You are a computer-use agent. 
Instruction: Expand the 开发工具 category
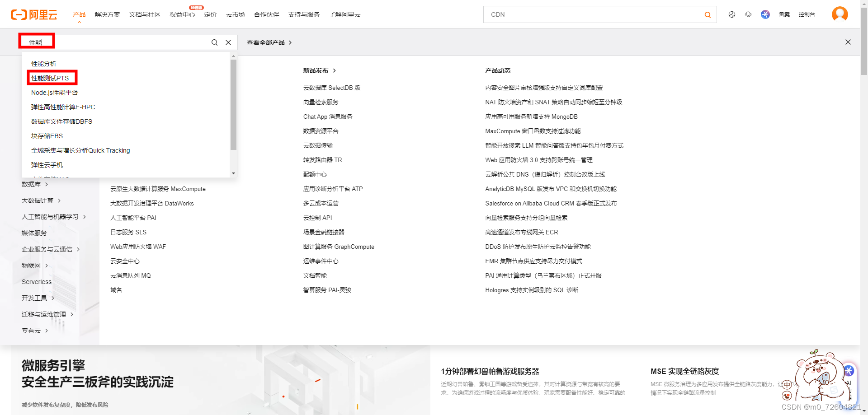click(x=38, y=298)
